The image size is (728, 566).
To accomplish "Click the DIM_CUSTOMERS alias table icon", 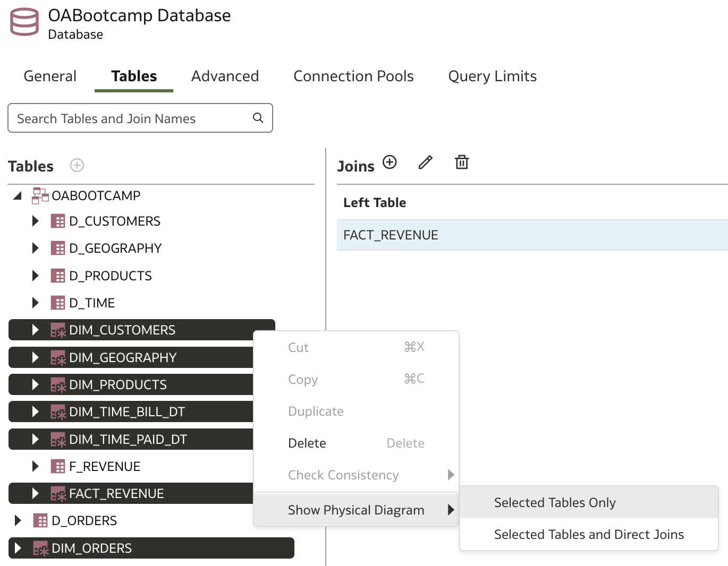I will coord(58,330).
